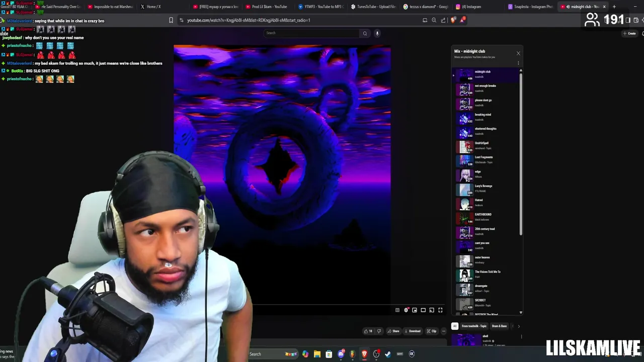This screenshot has height=362, width=644.
Task: Enter fullscreen video mode
Action: coord(440,310)
